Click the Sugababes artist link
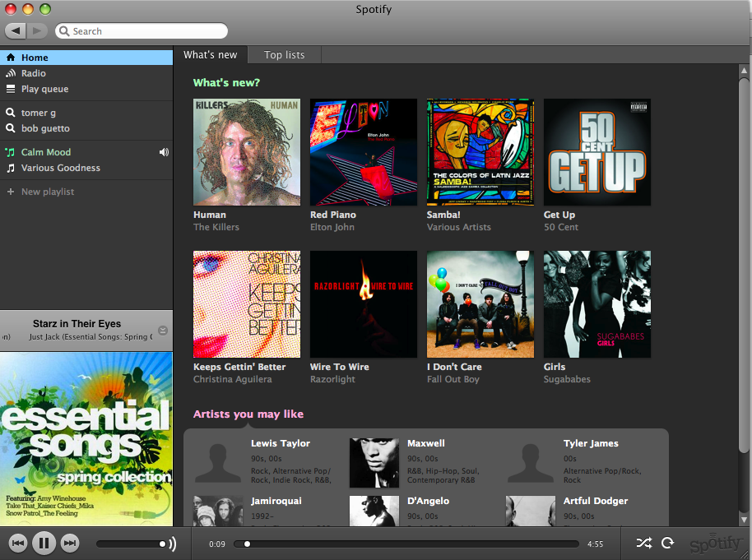752x560 pixels. pyautogui.click(x=568, y=379)
